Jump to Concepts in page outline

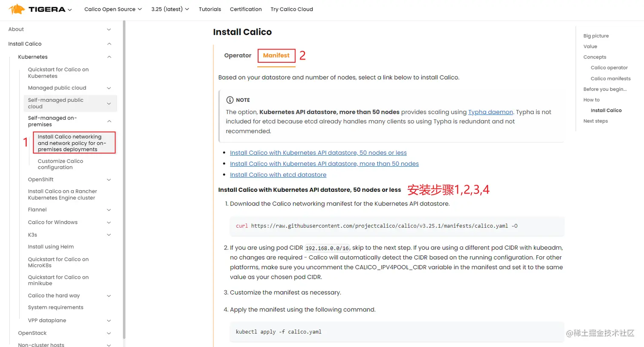[595, 57]
